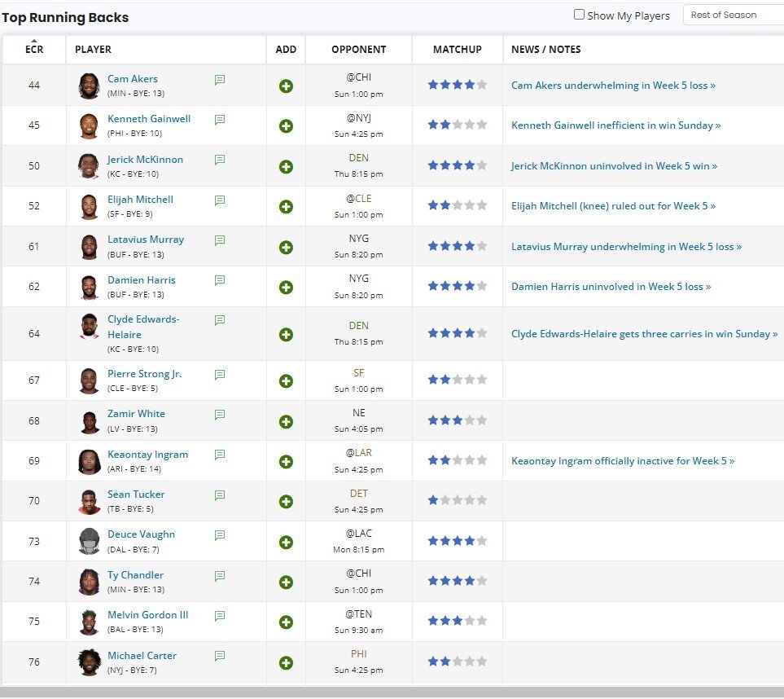Open the comment icon for Latavius Murray

220,240
